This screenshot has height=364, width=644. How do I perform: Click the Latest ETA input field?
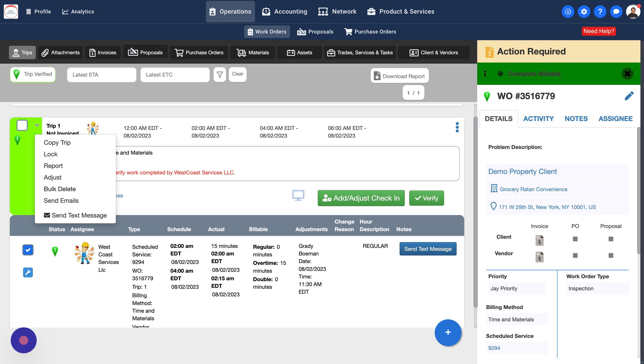(101, 75)
